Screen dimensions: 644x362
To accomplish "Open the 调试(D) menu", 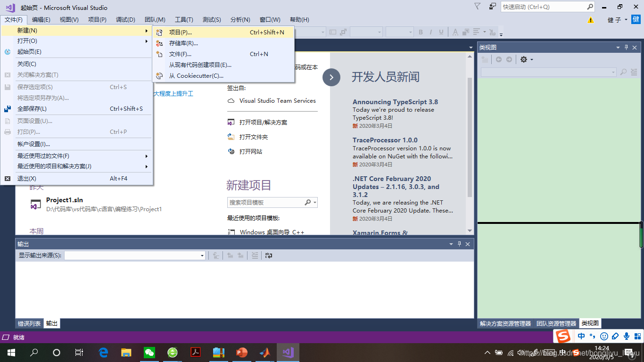I will tap(125, 19).
